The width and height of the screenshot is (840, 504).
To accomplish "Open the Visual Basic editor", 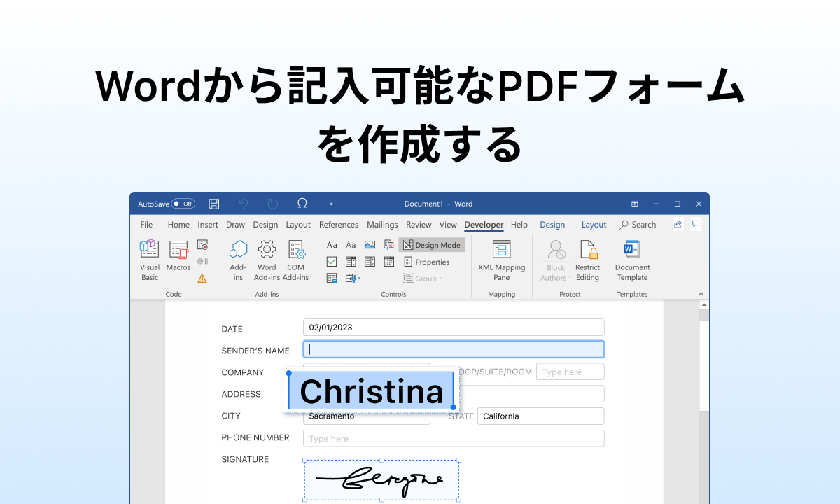I will click(x=150, y=260).
